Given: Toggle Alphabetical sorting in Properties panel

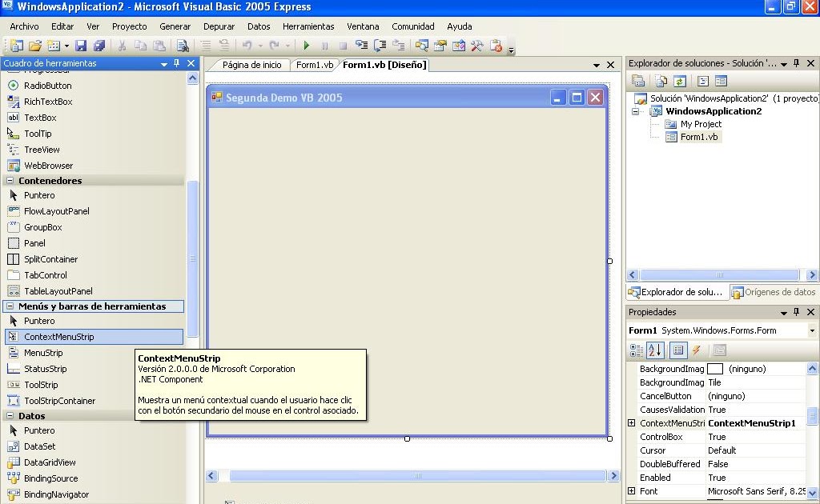Looking at the screenshot, I should [x=655, y=350].
